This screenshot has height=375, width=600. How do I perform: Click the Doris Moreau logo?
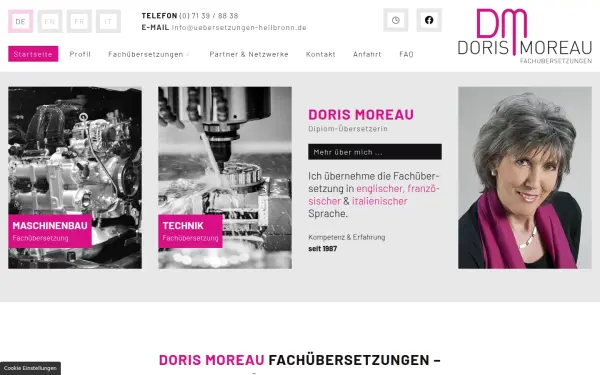(x=525, y=36)
